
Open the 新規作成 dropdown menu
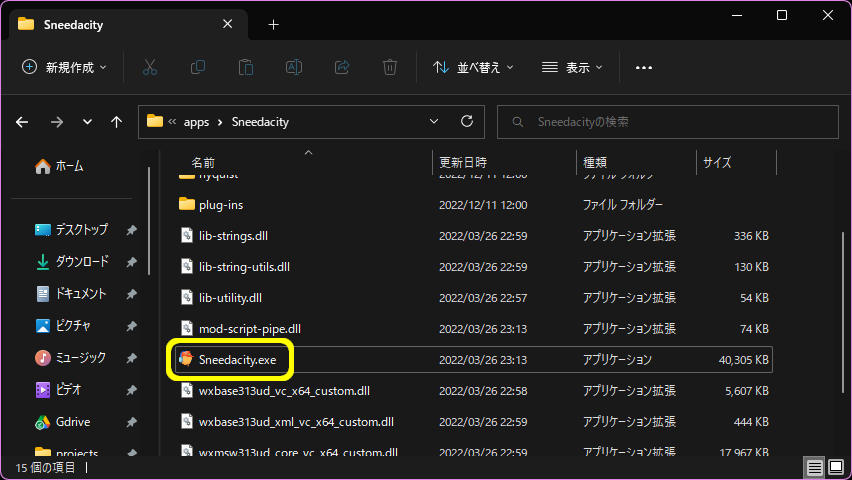coord(64,67)
